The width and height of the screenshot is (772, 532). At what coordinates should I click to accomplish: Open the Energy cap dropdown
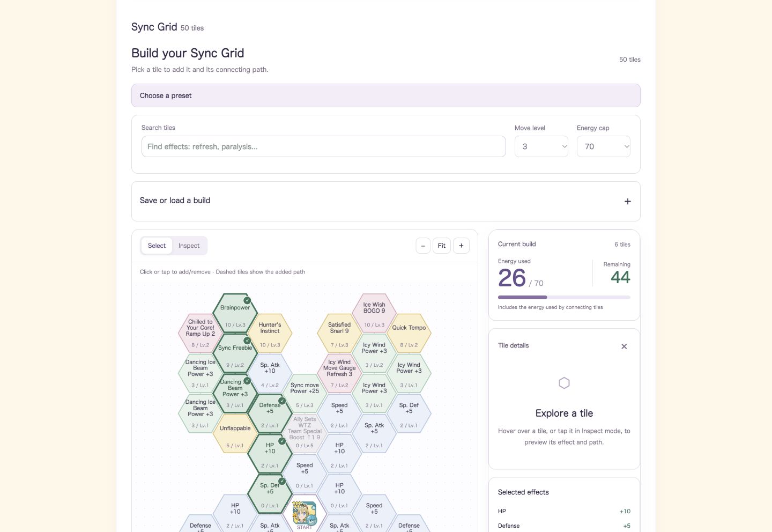pos(604,146)
